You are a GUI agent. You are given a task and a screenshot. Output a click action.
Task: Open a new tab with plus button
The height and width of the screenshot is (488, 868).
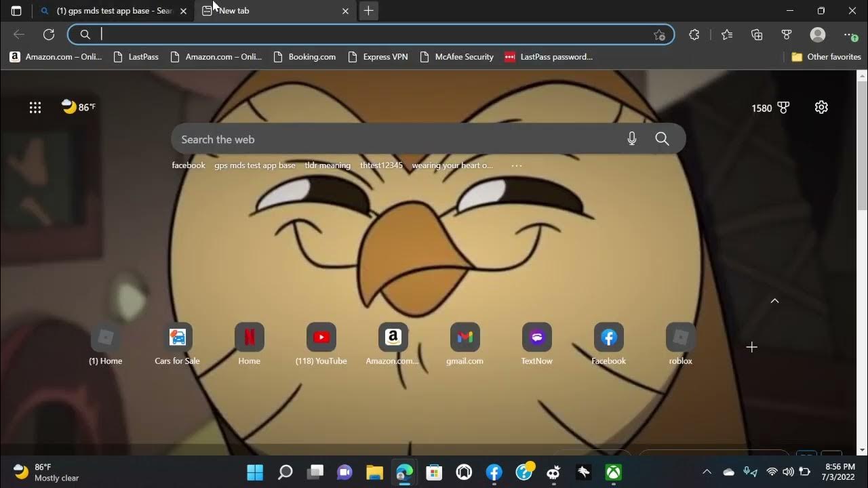tap(368, 11)
